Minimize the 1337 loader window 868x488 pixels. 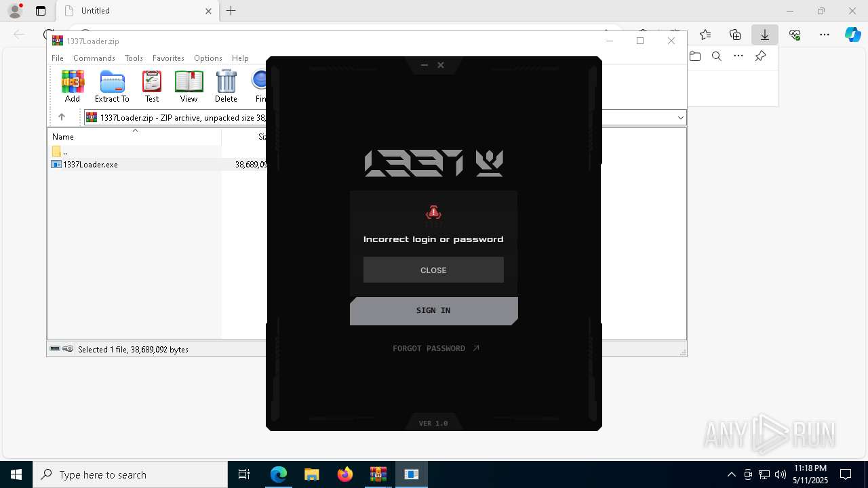point(425,65)
